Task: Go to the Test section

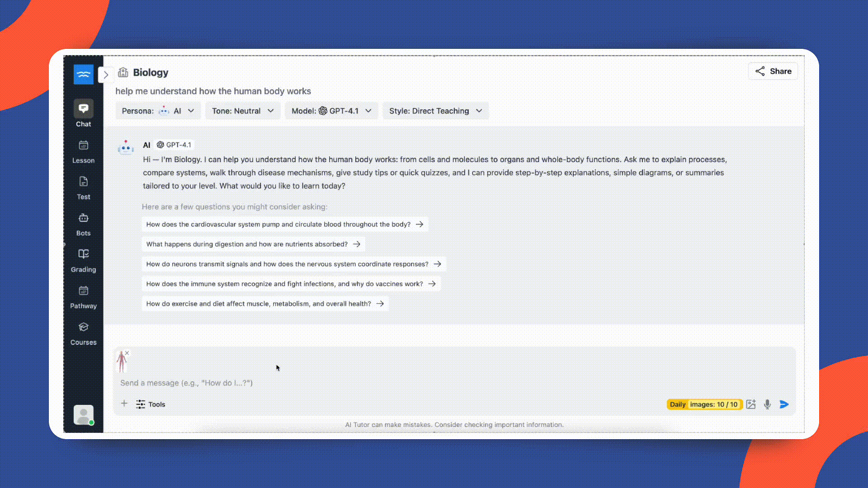Action: tap(83, 188)
